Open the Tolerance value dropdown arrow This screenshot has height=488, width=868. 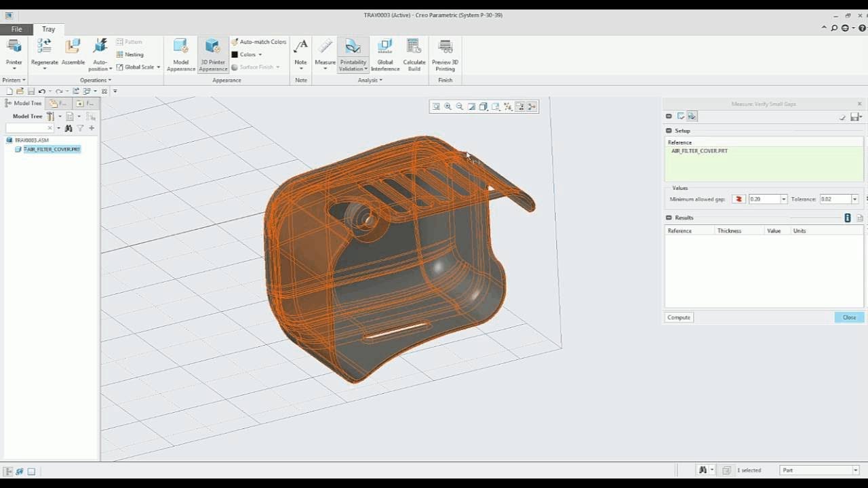tap(854, 199)
